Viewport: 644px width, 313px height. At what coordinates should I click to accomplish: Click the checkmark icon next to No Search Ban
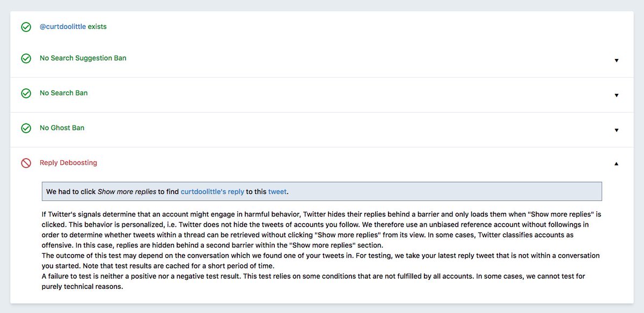26,93
